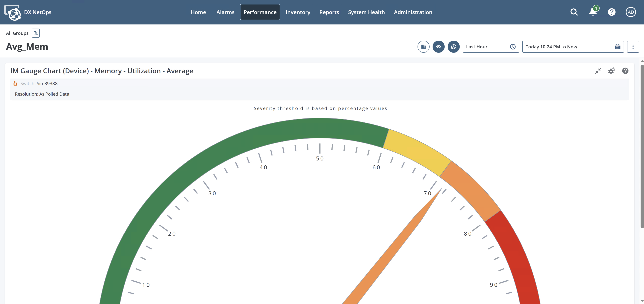Open the search magnifier icon
The height and width of the screenshot is (304, 644).
pyautogui.click(x=574, y=12)
